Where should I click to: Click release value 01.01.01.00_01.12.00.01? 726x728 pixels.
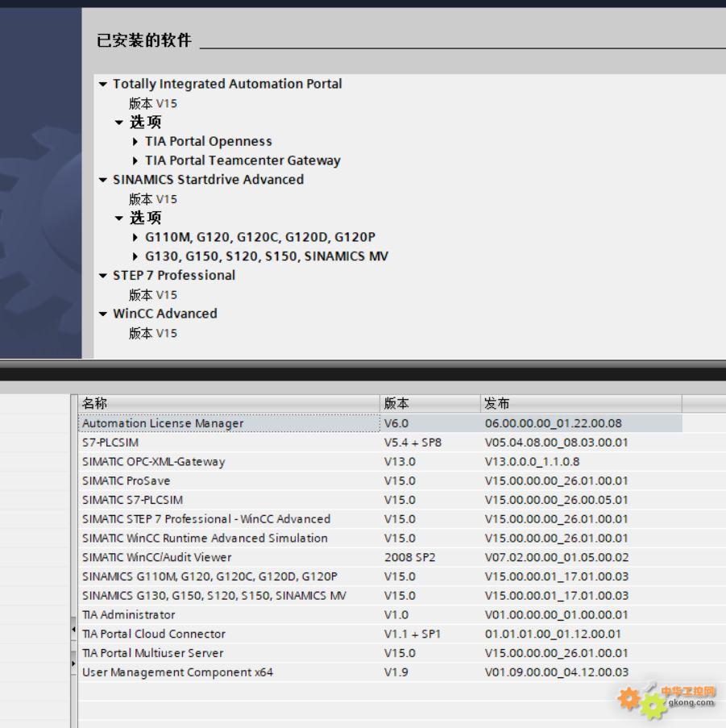click(x=553, y=634)
